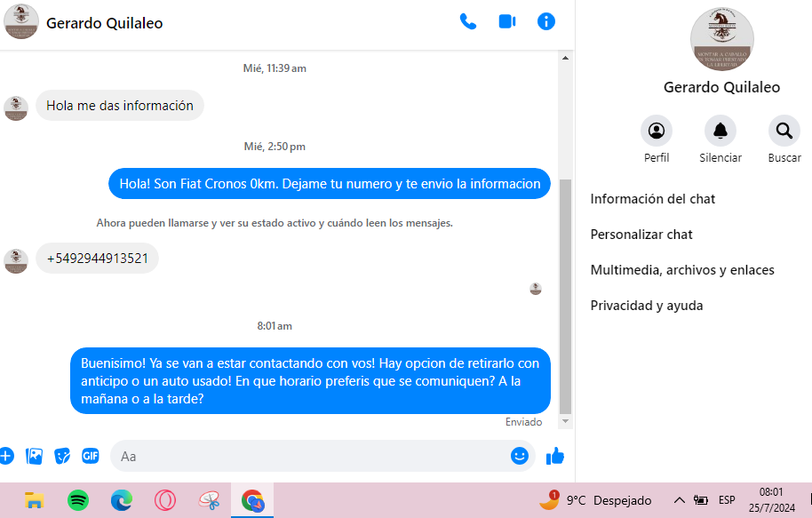Open Spotify from the taskbar
This screenshot has height=518, width=812.
click(x=78, y=500)
